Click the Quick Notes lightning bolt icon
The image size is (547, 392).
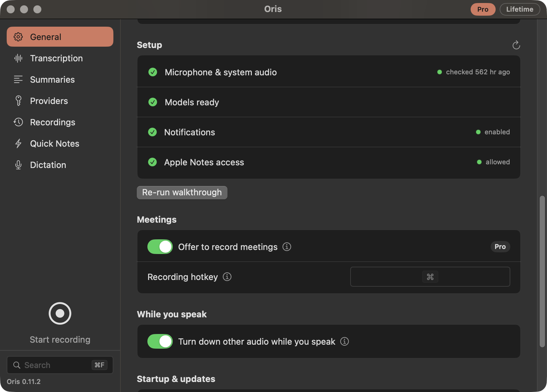coord(18,144)
